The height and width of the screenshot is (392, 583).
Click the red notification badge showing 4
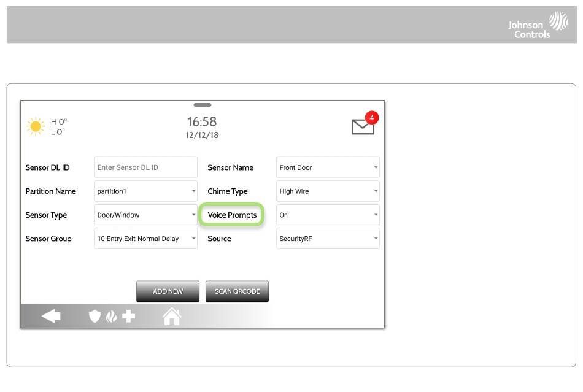[371, 117]
